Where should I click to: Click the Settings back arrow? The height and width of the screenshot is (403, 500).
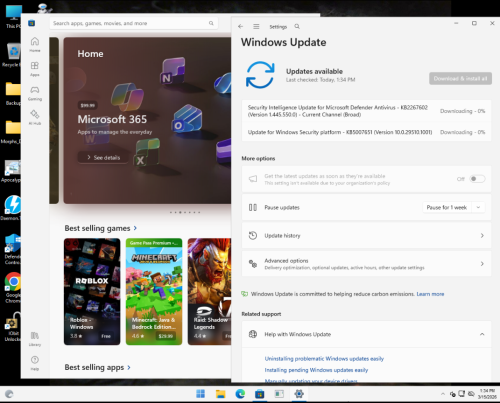click(x=241, y=26)
